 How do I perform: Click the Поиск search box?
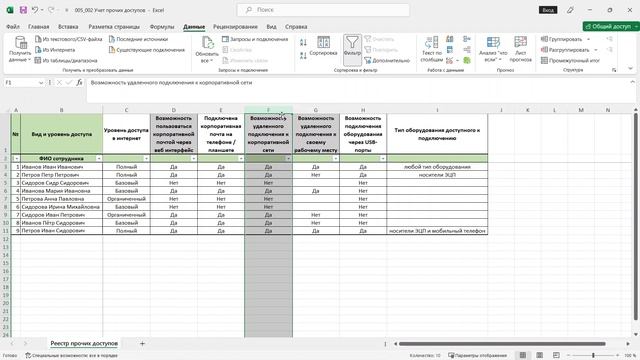(x=323, y=10)
